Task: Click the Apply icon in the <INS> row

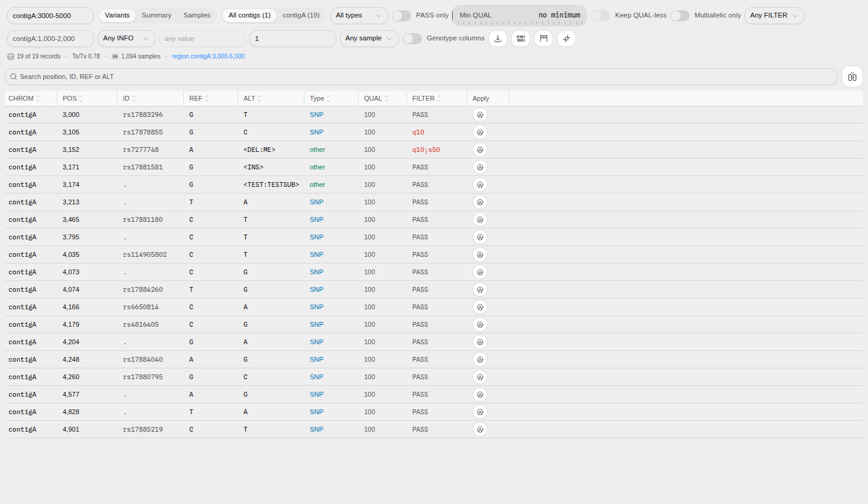Action: coord(480,167)
